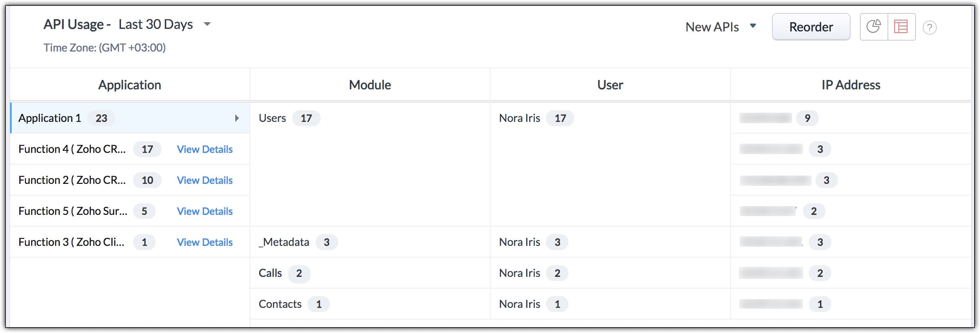View Details for Function 5
This screenshot has height=333, width=980.
coord(204,211)
